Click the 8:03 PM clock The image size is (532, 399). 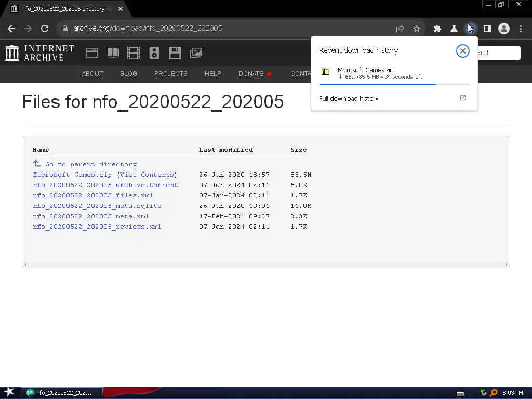[513, 393]
